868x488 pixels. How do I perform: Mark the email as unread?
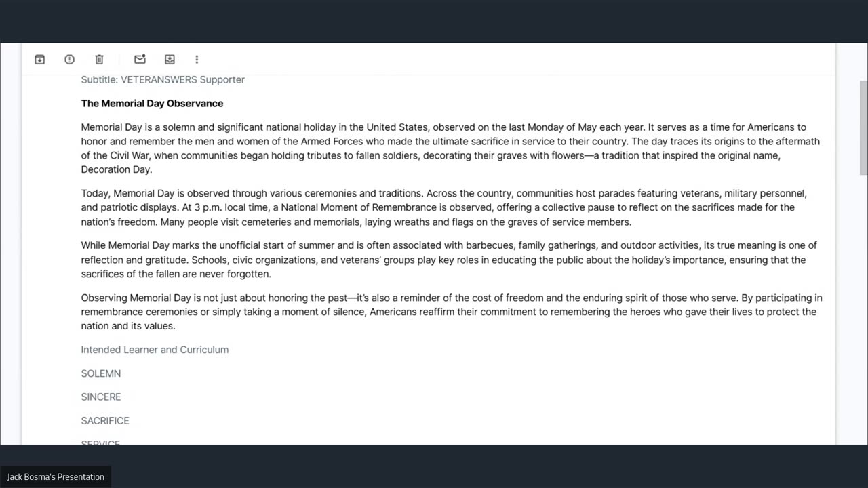[140, 60]
